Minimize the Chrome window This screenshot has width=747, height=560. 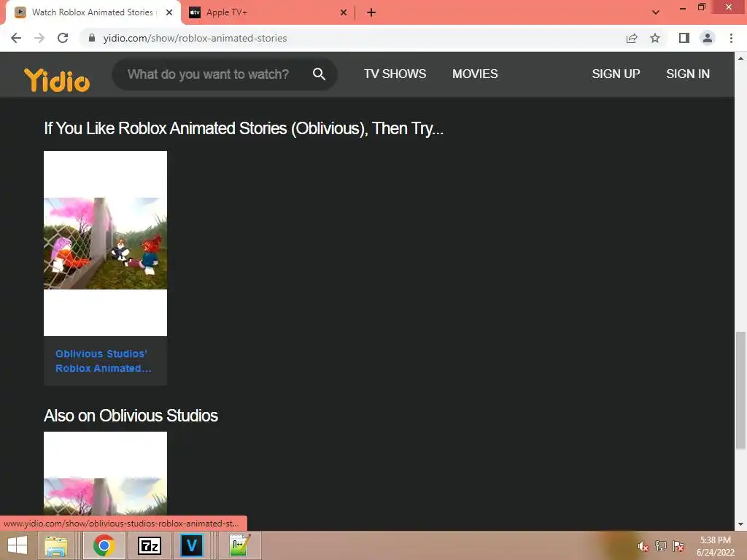[683, 7]
